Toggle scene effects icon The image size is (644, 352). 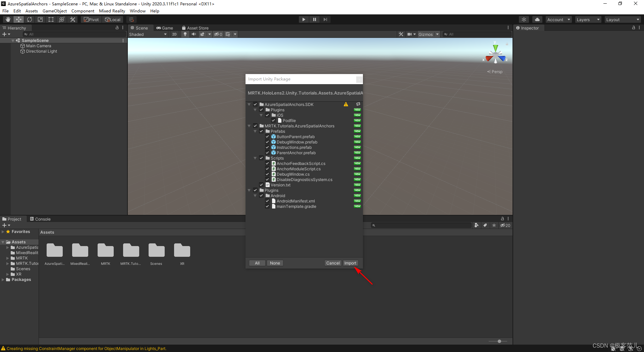tap(202, 34)
